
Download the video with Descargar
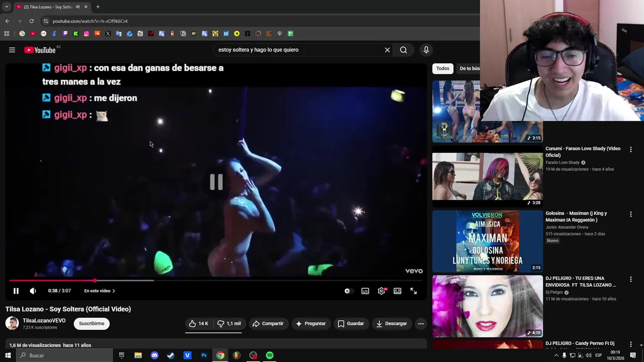[391, 323]
